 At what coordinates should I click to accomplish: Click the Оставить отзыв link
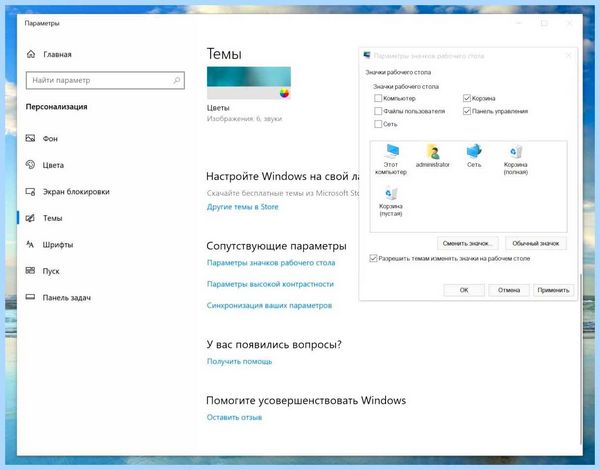234,417
